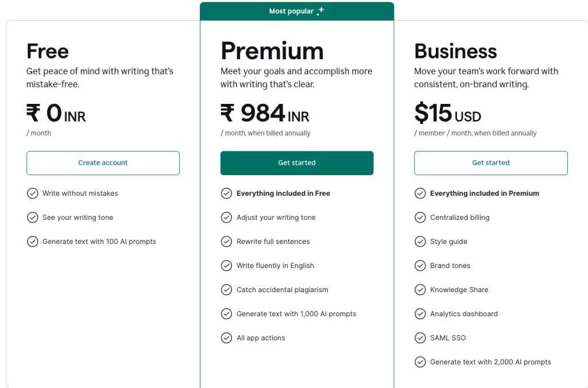Click the rupee symbol beside 984
This screenshot has width=588, height=388.
tap(227, 113)
